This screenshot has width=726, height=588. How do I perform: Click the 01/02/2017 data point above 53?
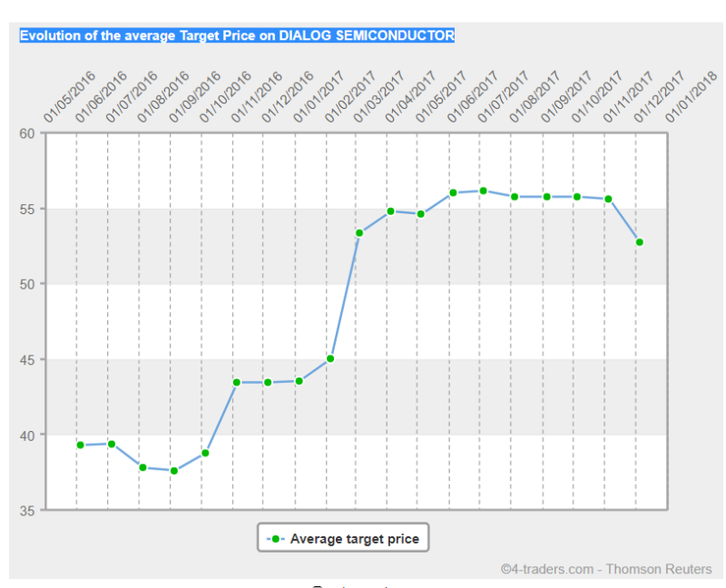[x=359, y=233]
